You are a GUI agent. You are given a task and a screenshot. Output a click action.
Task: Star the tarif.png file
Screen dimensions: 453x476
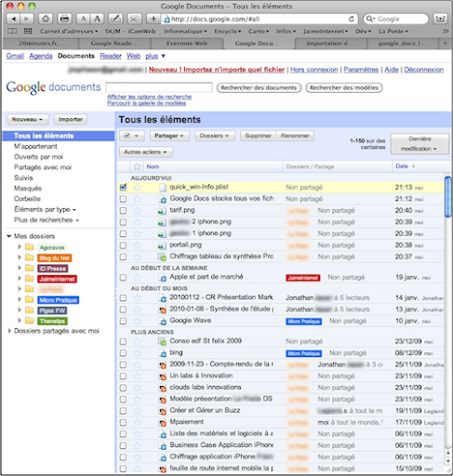[x=137, y=211]
